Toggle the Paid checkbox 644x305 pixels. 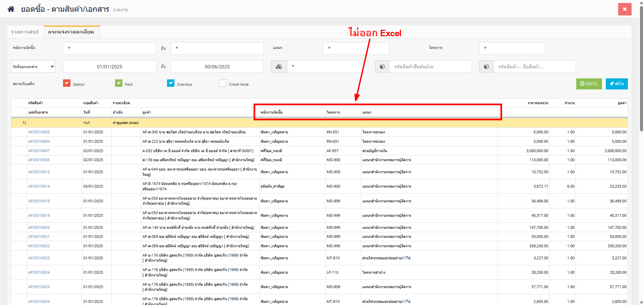pos(119,83)
